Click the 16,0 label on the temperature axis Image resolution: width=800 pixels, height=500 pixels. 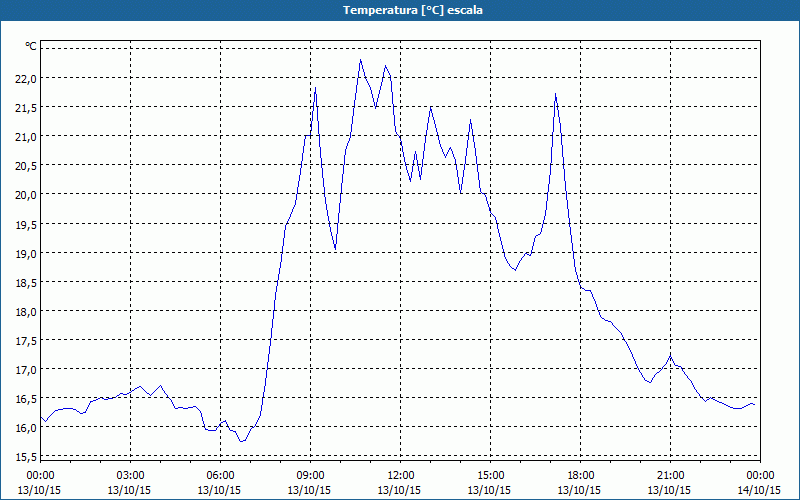click(28, 428)
